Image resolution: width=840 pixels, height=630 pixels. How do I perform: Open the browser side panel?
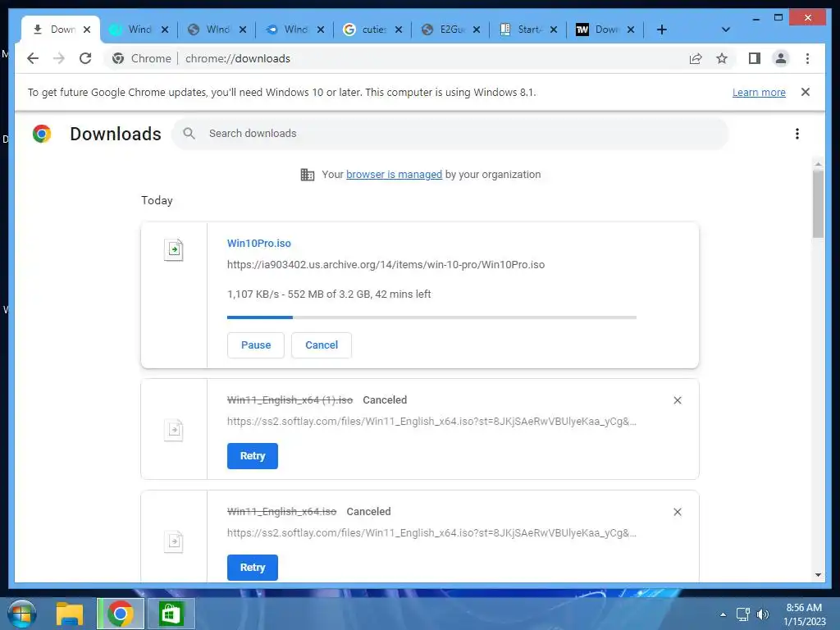[755, 58]
